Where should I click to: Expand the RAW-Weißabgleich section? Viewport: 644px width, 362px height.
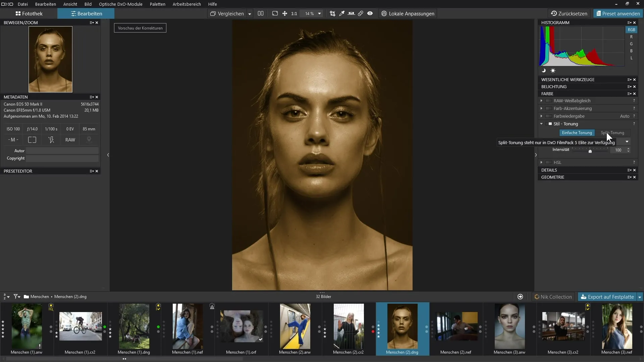541,101
